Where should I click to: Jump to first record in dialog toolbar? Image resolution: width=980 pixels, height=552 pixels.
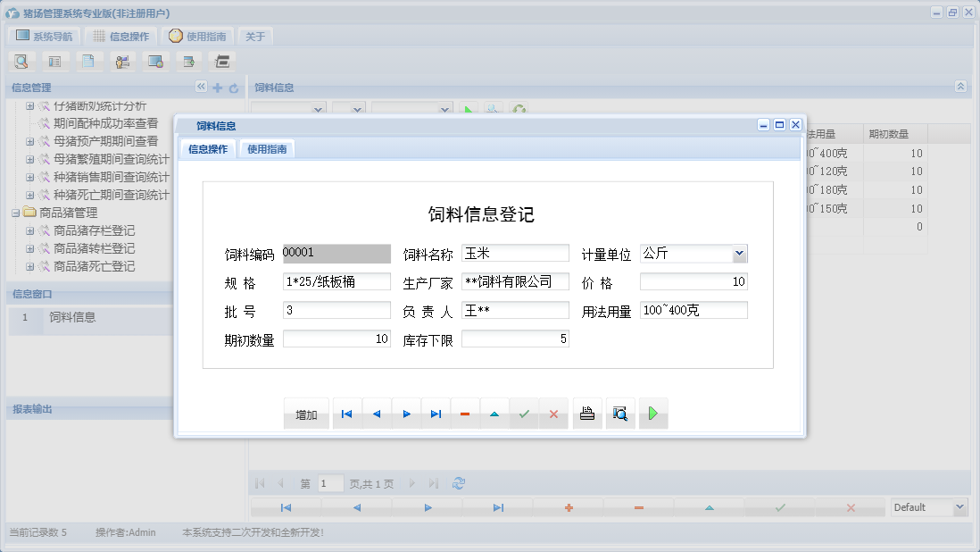(347, 414)
